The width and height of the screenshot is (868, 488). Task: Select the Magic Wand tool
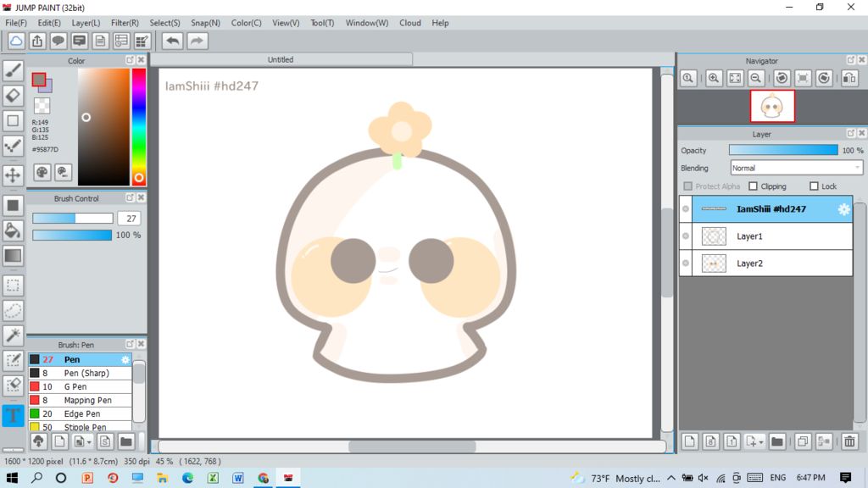point(13,335)
